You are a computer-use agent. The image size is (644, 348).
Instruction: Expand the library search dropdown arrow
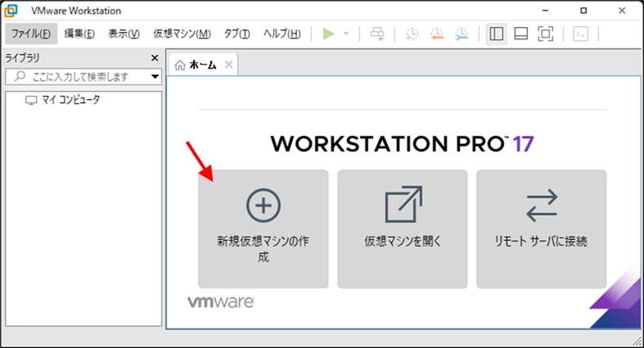(155, 76)
